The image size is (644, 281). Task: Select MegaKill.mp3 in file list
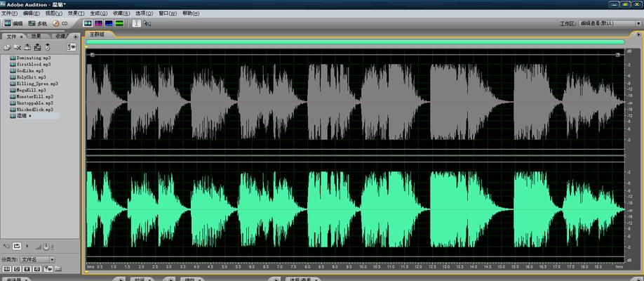click(27, 90)
